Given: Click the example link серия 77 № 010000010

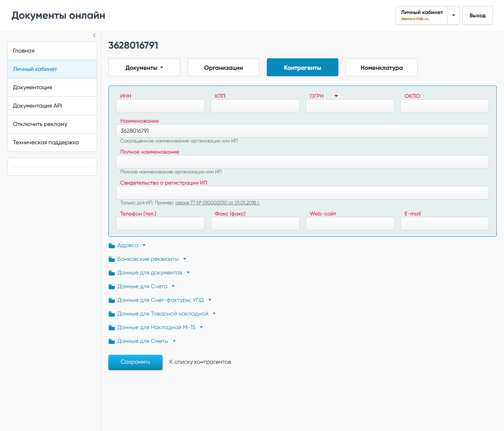Looking at the screenshot, I should 217,203.
